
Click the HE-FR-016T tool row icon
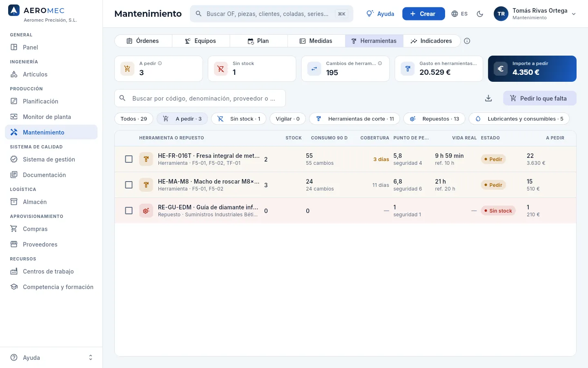pos(146,159)
